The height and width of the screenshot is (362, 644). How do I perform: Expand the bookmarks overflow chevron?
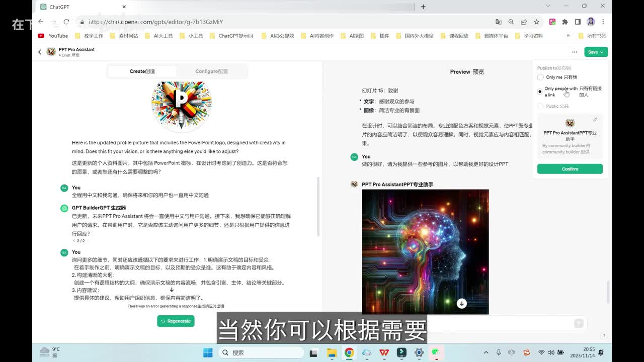568,36
